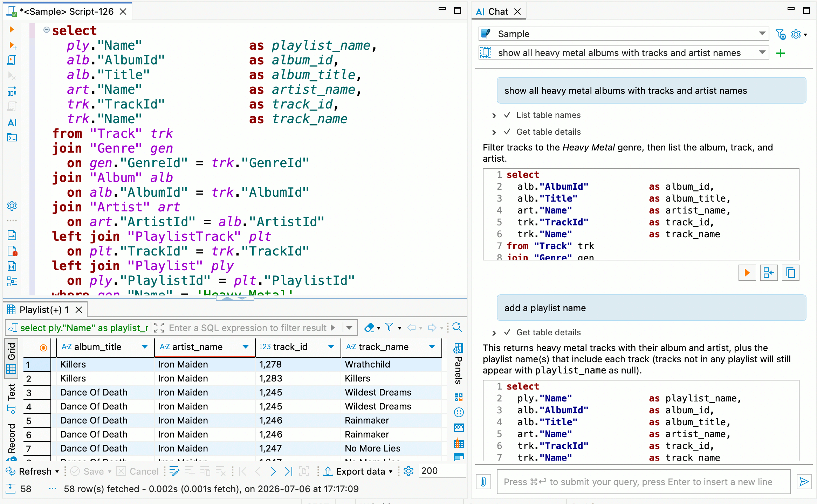The image size is (817, 504).
Task: Open the track_id column dropdown arrow
Action: coord(331,347)
